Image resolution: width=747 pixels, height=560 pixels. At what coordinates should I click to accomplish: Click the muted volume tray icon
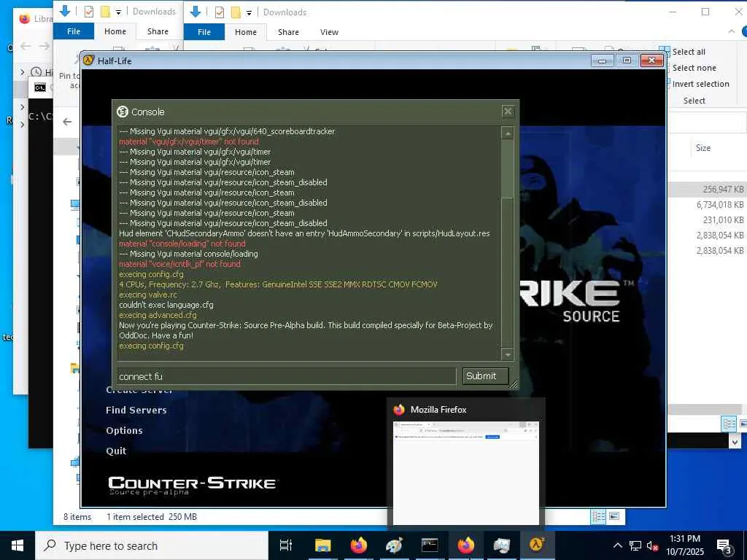[652, 545]
